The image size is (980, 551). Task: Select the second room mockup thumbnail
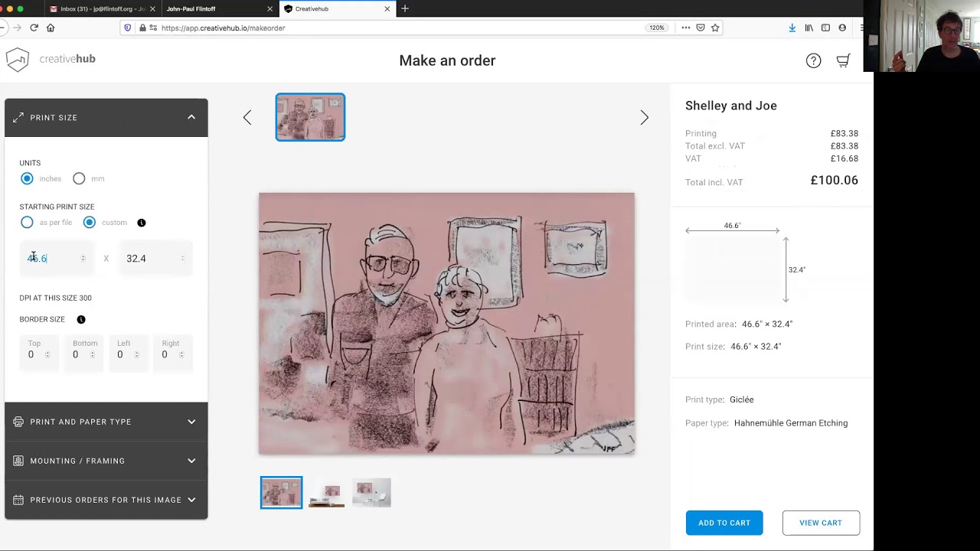point(327,492)
